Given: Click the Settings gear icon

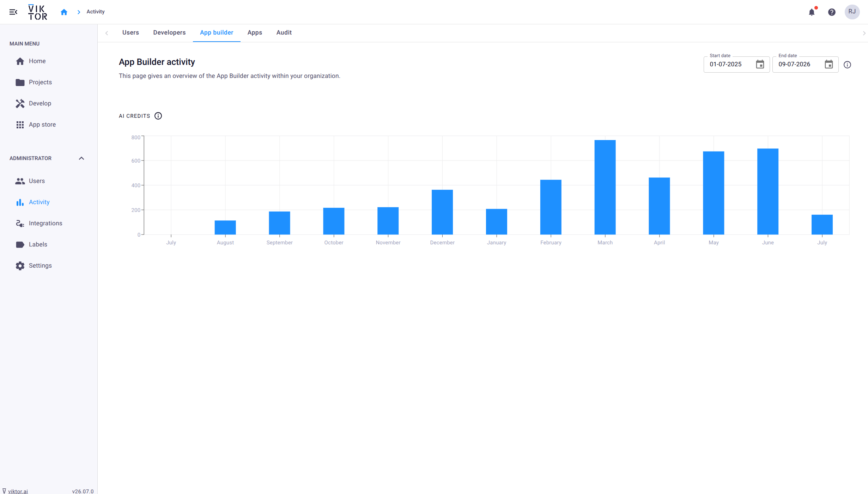Looking at the screenshot, I should click(x=20, y=266).
